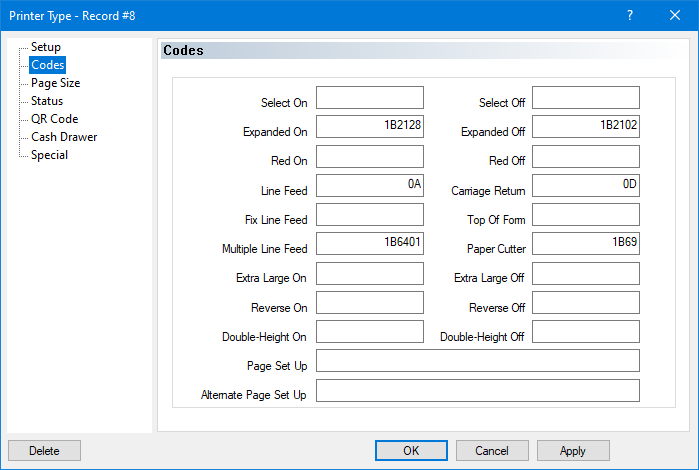Image resolution: width=699 pixels, height=470 pixels.
Task: Focus the Expanded On code field
Action: (x=370, y=127)
